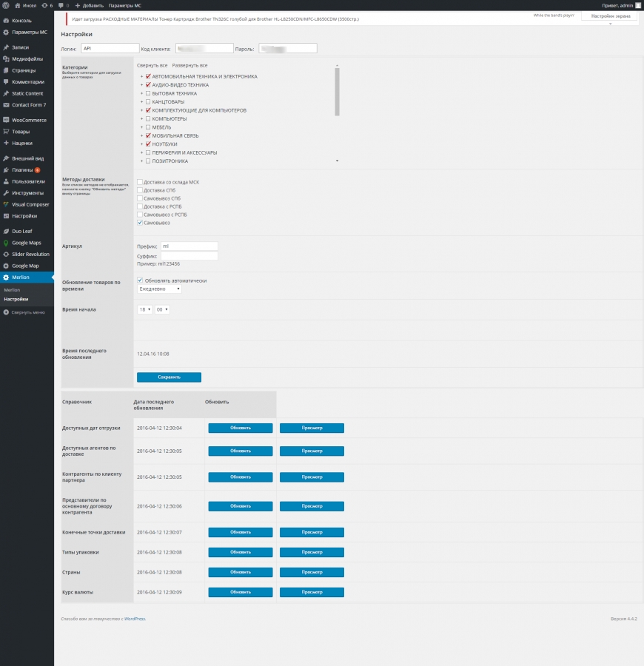Click the comments bubble icon in admin bar
Screen dimensions: 644x666
(61, 5)
